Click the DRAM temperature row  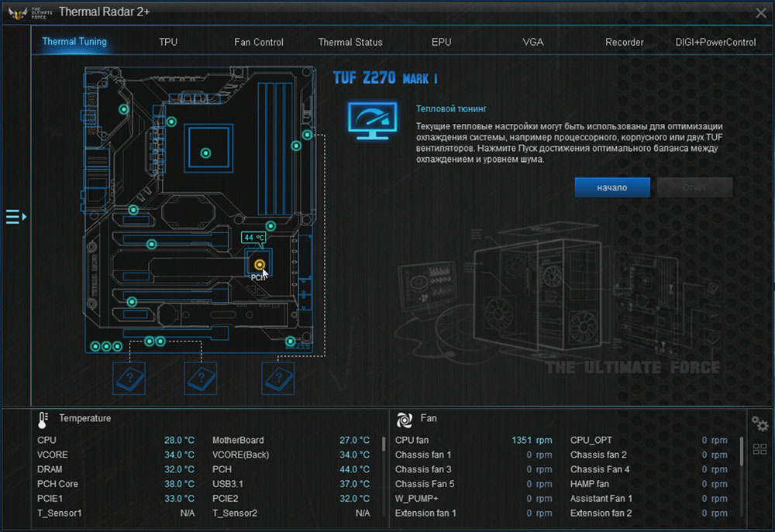coord(115,469)
